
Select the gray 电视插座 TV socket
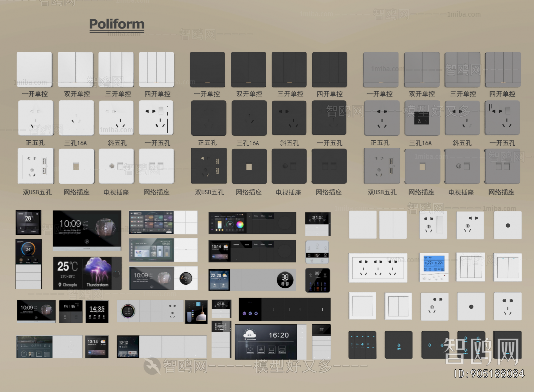(462, 166)
